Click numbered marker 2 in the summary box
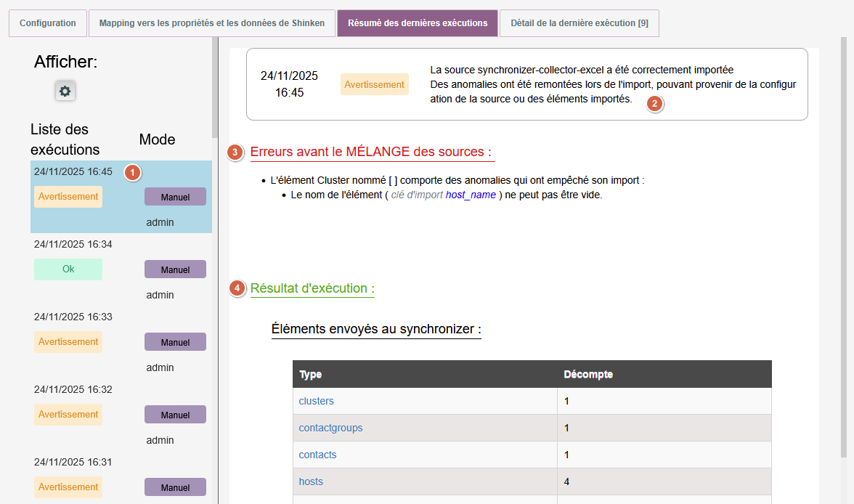Screen dimensions: 854x504 click(x=654, y=104)
